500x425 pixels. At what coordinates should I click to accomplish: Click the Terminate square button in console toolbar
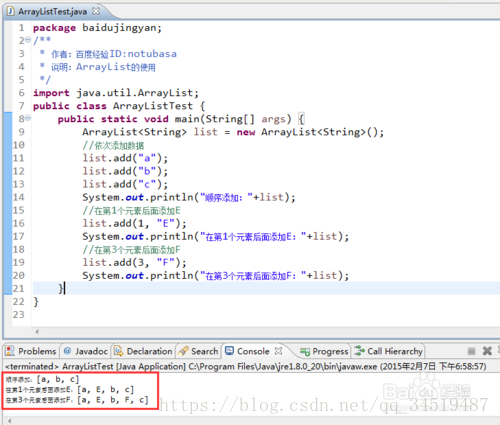pyautogui.click(x=471, y=351)
